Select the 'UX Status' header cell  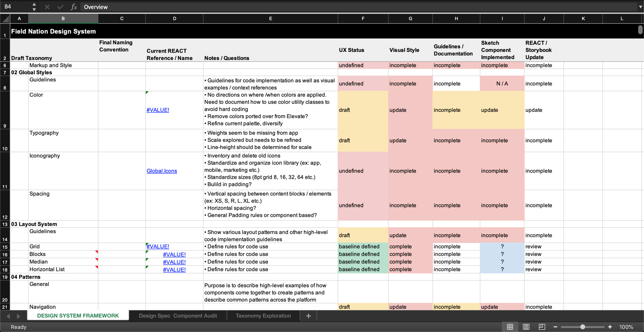click(x=363, y=50)
